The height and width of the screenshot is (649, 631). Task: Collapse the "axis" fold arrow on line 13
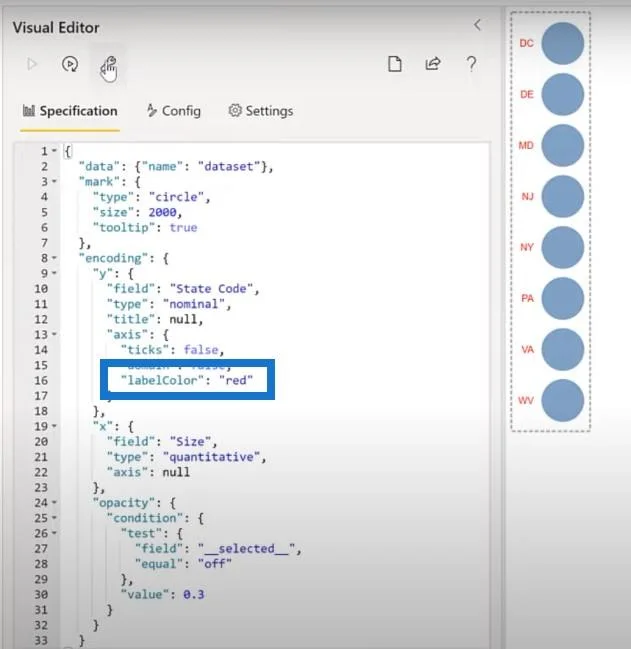tap(54, 334)
